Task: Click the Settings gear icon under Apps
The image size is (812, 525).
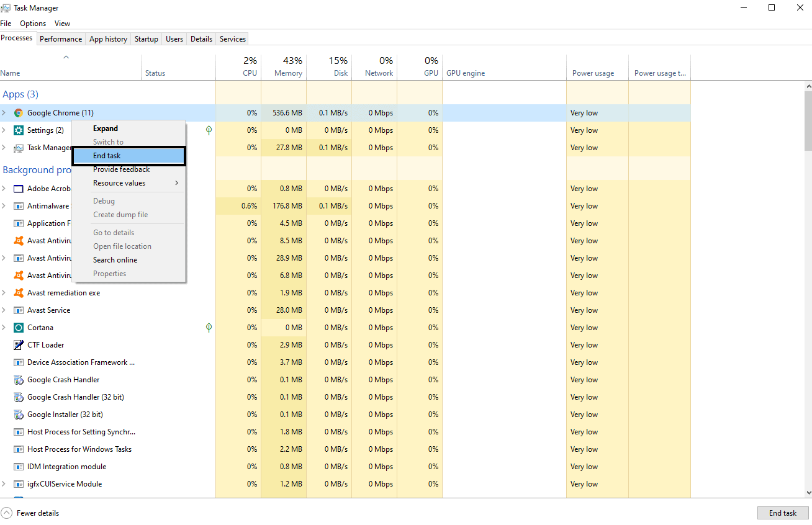Action: [x=18, y=130]
